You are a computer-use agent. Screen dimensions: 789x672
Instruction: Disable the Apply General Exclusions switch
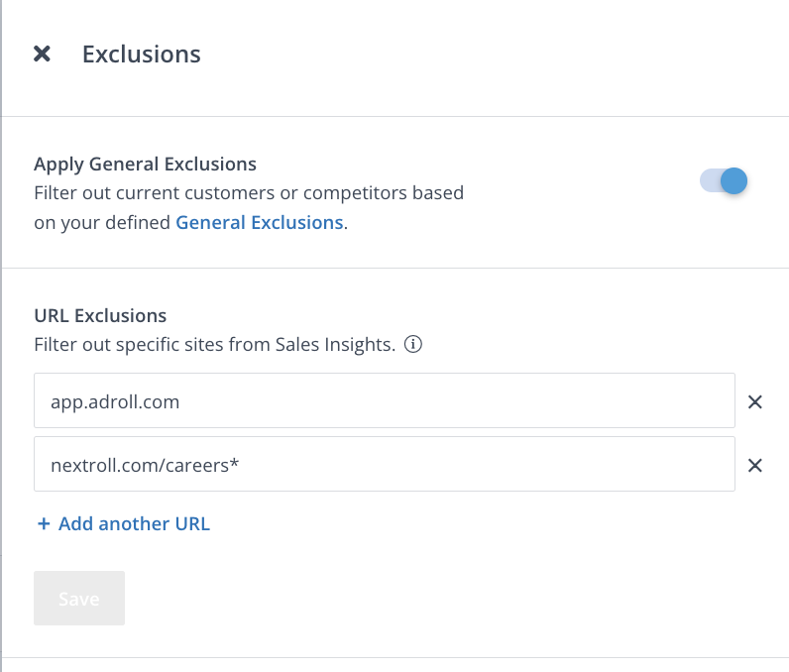point(724,180)
